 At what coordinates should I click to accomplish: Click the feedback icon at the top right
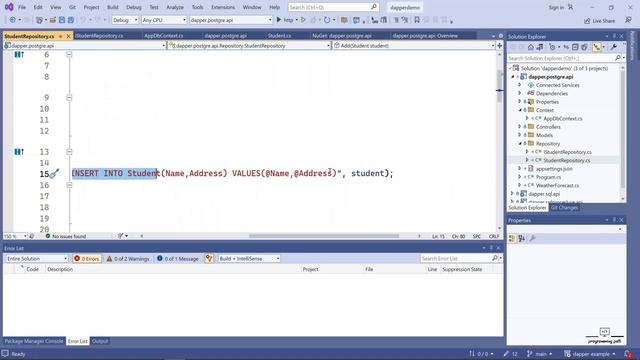click(628, 20)
